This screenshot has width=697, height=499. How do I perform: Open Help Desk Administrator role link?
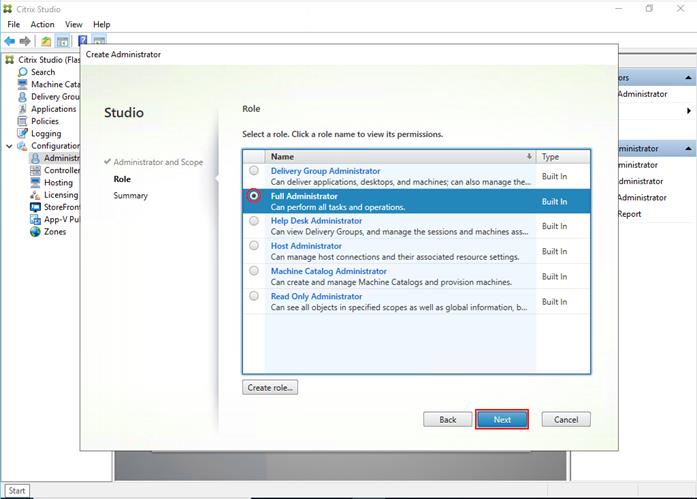pyautogui.click(x=316, y=220)
